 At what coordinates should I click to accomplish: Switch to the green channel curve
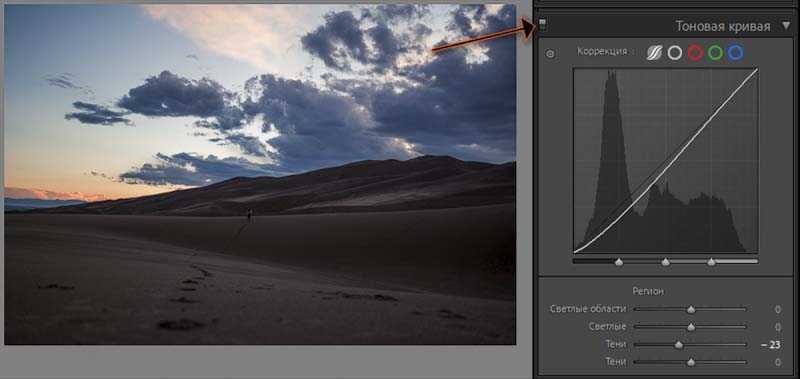(715, 53)
